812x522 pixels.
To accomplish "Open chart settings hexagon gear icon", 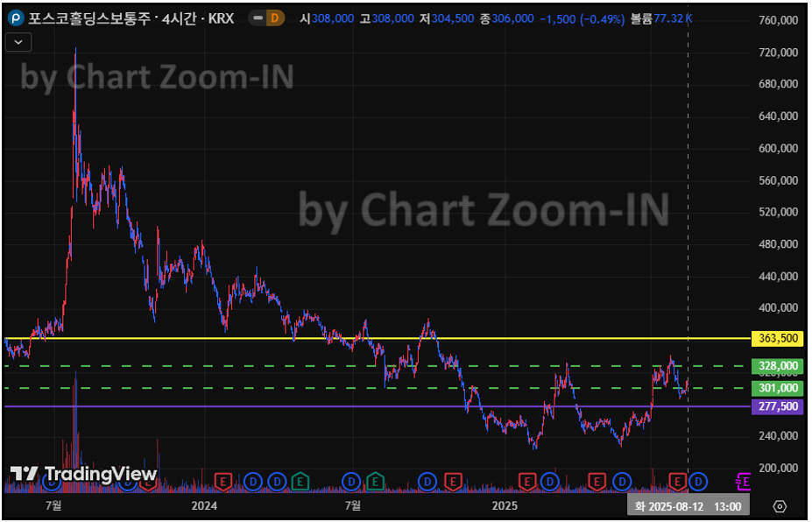I will pos(780,506).
